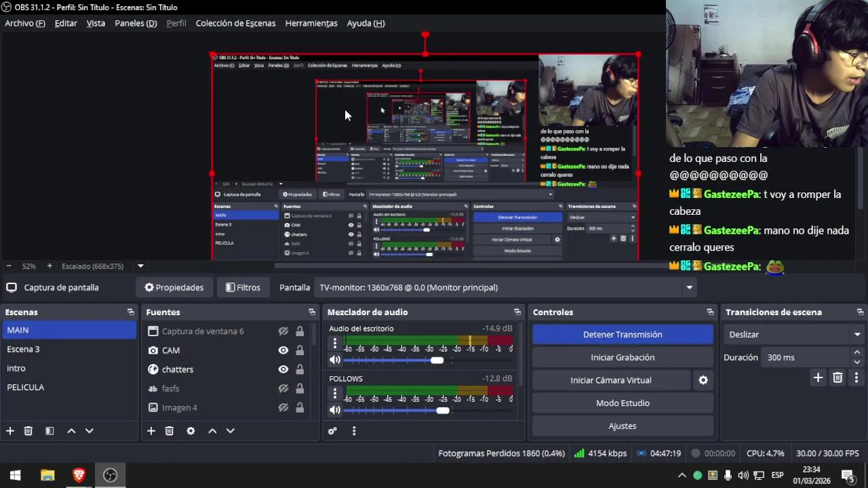This screenshot has height=488, width=868.
Task: Click Detener Transmisión button
Action: [x=623, y=335]
